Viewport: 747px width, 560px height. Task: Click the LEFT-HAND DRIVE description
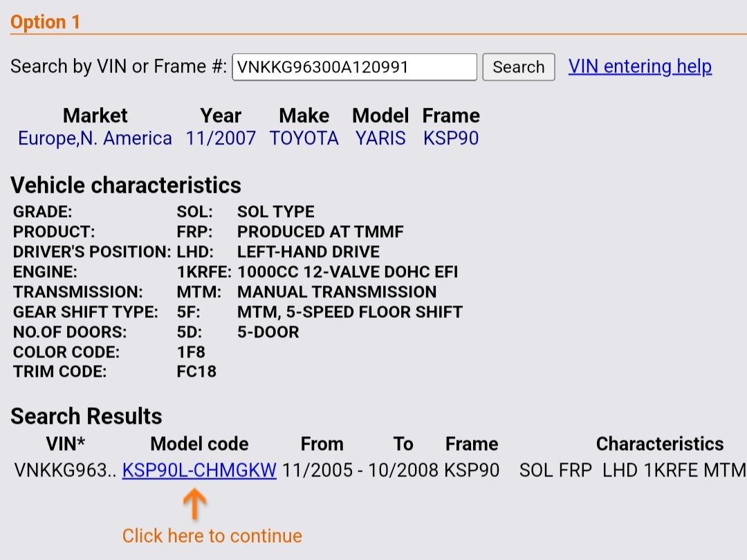pyautogui.click(x=308, y=252)
